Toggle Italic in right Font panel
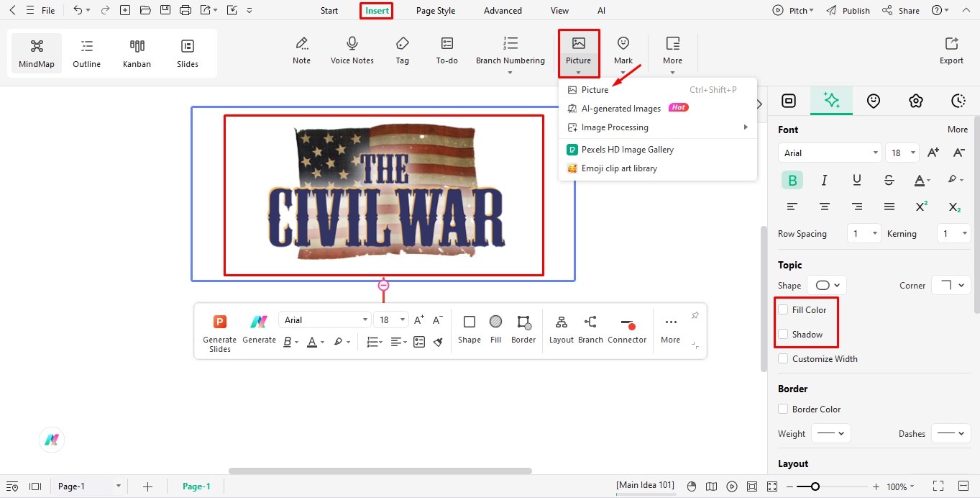 coord(825,180)
